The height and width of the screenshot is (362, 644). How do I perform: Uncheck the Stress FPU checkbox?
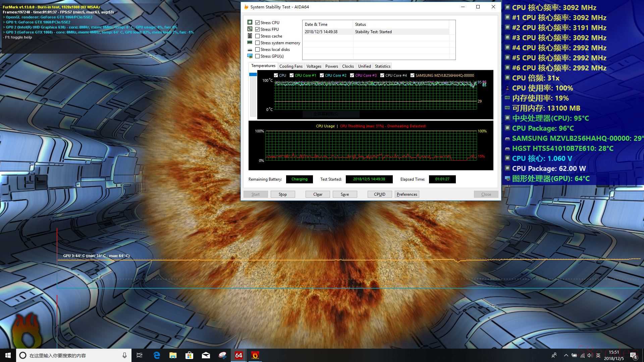pyautogui.click(x=257, y=29)
